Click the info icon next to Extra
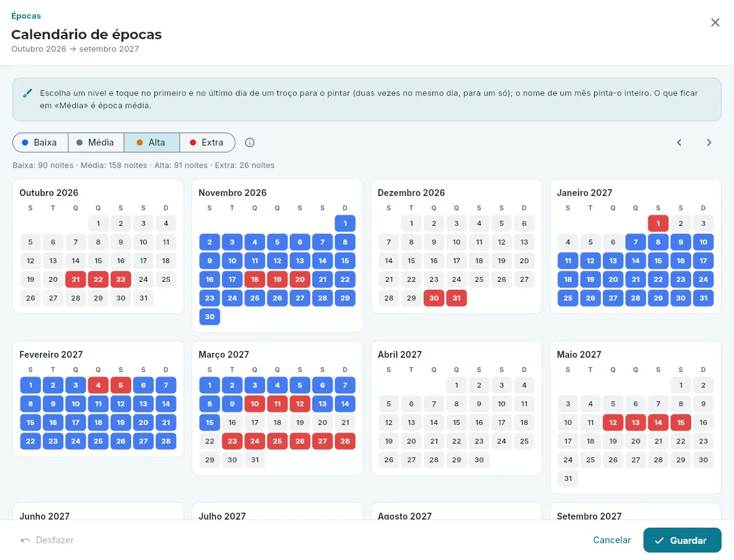The width and height of the screenshot is (734, 560). coord(249,142)
